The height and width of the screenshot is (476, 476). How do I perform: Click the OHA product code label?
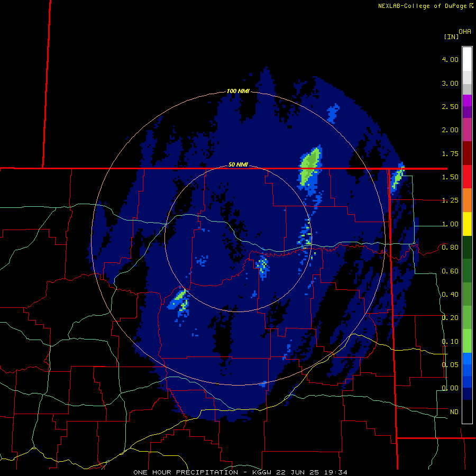click(x=465, y=32)
